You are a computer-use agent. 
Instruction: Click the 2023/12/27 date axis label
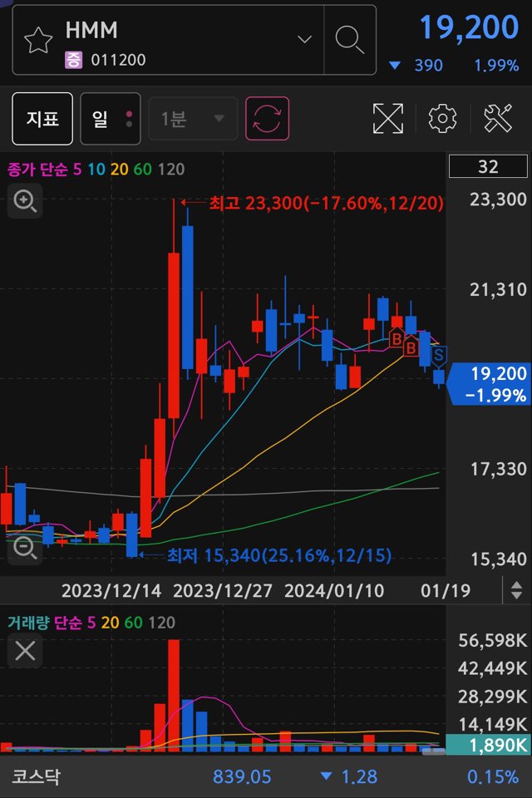coord(223,591)
